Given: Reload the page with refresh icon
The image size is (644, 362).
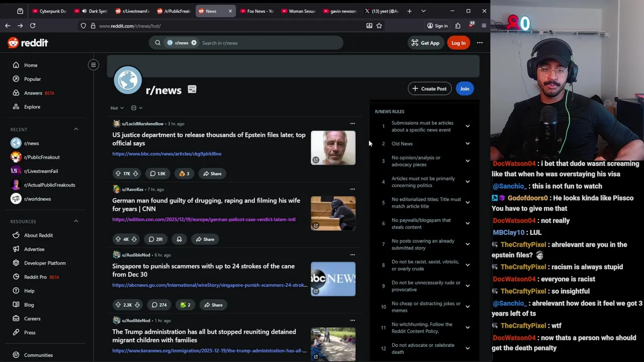Looking at the screenshot, I should (33, 26).
